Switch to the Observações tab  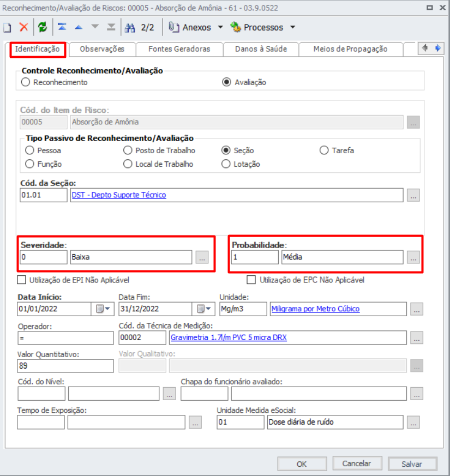[103, 49]
